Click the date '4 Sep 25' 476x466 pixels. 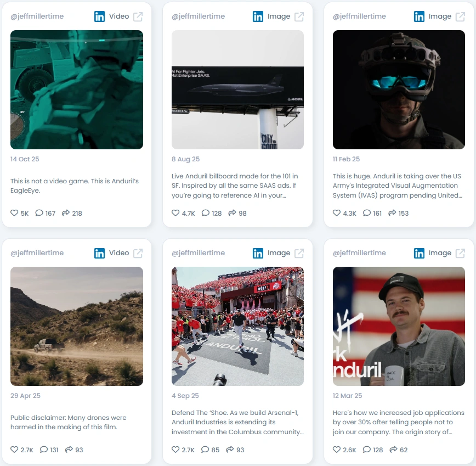click(185, 396)
